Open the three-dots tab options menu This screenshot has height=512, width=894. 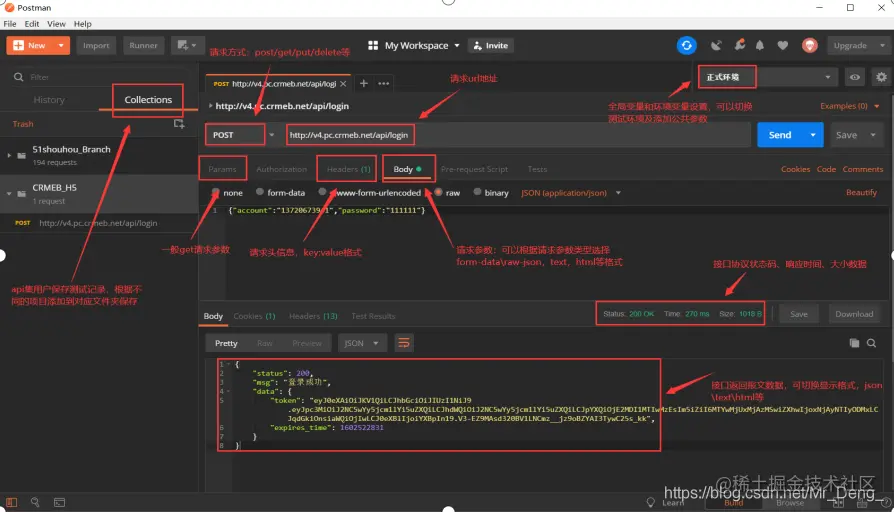coord(384,83)
